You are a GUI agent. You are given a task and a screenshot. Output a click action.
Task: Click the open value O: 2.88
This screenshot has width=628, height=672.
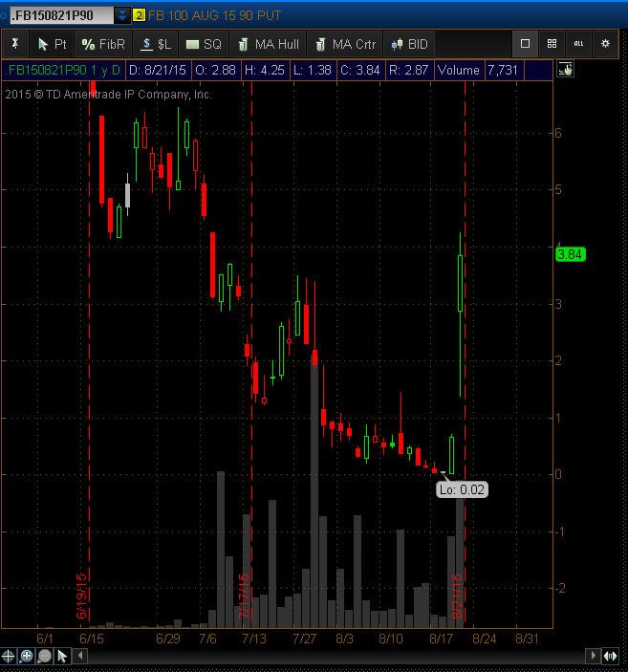[x=216, y=71]
